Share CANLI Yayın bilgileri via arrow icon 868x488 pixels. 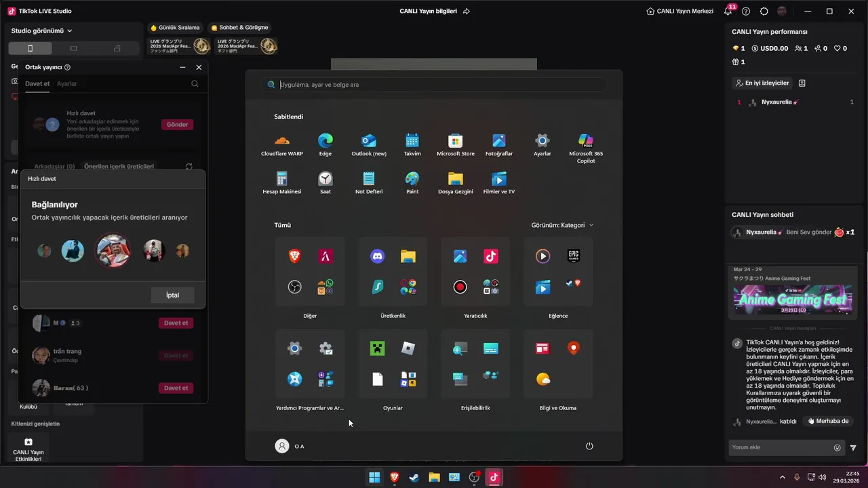coord(466,12)
